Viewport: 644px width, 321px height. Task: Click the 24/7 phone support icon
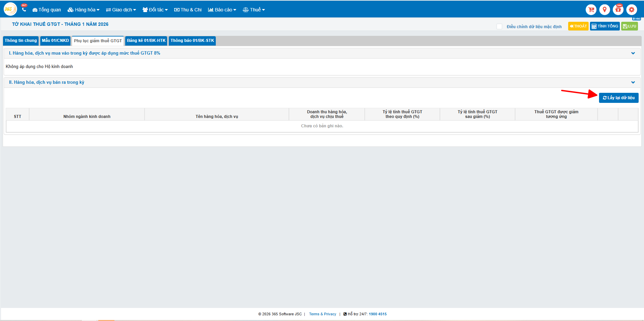click(24, 9)
